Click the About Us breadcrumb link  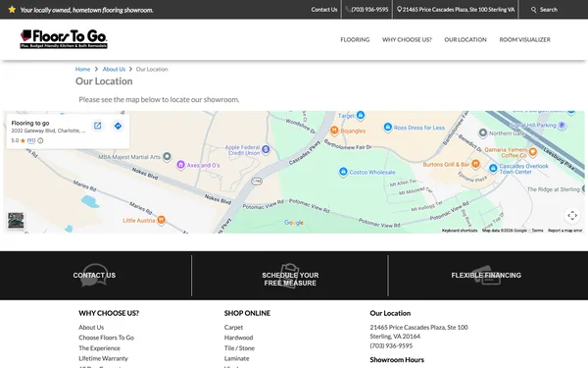(114, 69)
